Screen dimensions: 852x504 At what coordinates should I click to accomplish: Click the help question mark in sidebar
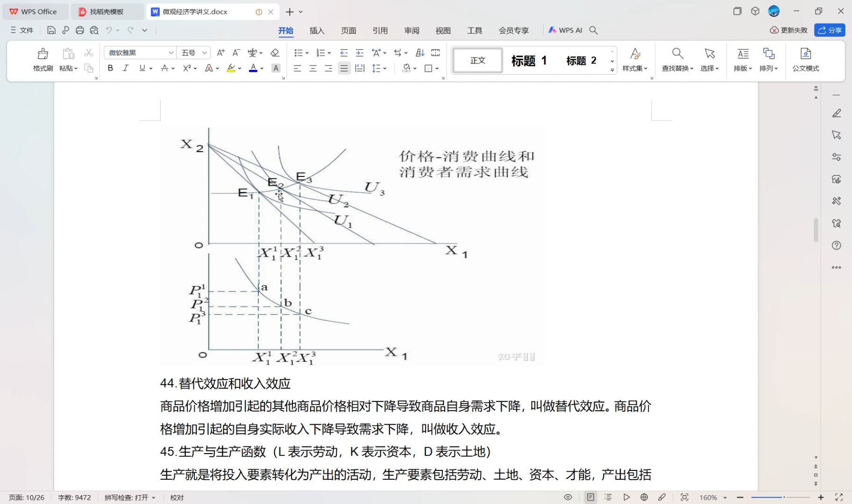click(x=837, y=245)
